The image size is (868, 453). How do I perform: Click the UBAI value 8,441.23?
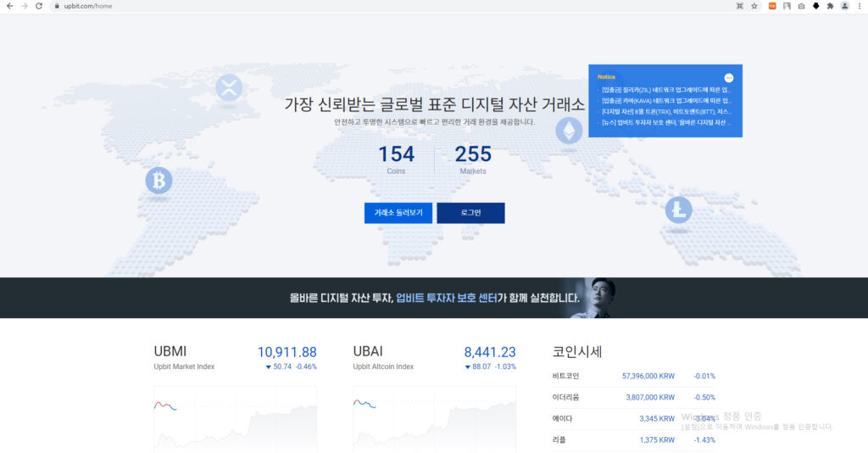click(490, 352)
